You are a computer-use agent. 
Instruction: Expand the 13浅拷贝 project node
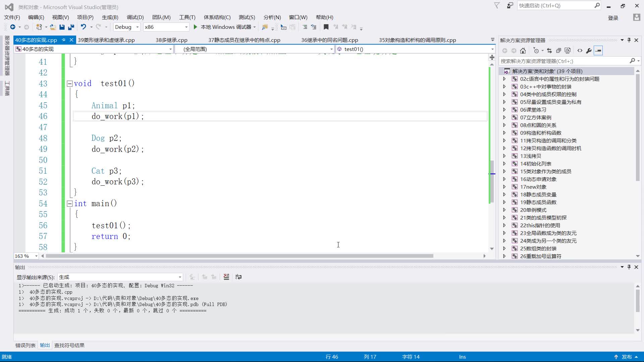504,156
